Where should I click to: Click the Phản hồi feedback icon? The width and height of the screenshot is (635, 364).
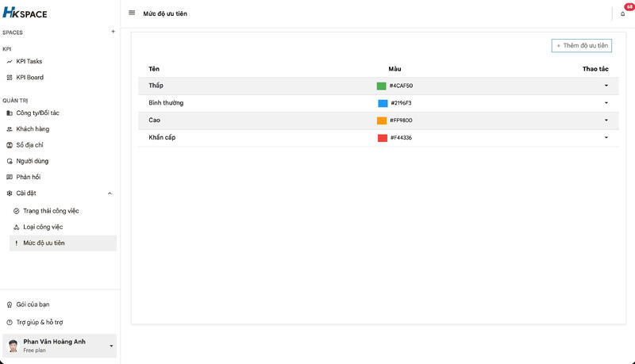(x=10, y=177)
